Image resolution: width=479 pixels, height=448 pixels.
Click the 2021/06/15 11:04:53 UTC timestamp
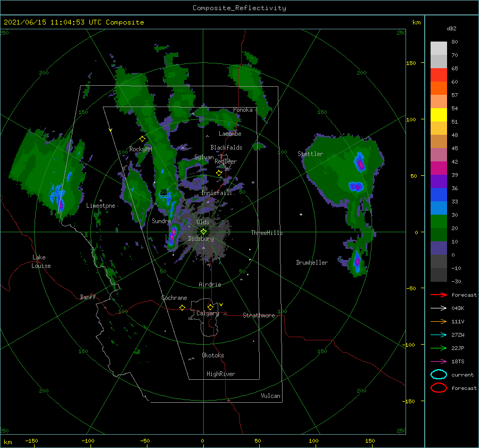tap(53, 22)
